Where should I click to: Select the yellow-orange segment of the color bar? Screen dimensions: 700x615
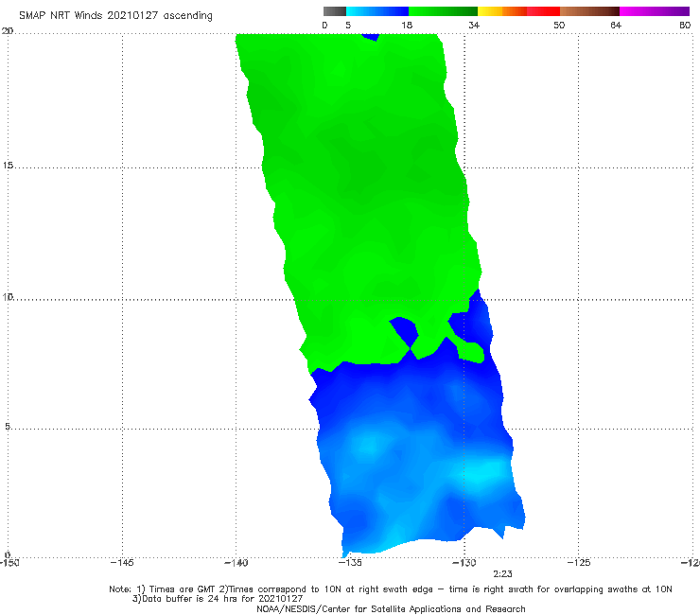502,11
